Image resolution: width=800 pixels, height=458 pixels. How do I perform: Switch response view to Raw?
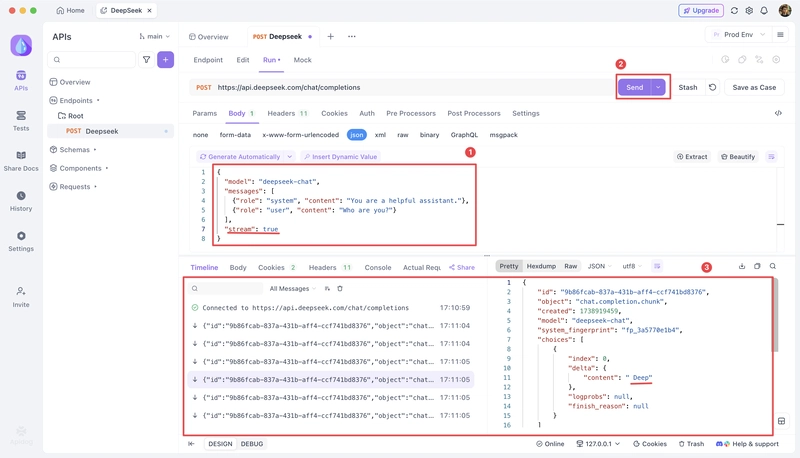tap(570, 266)
